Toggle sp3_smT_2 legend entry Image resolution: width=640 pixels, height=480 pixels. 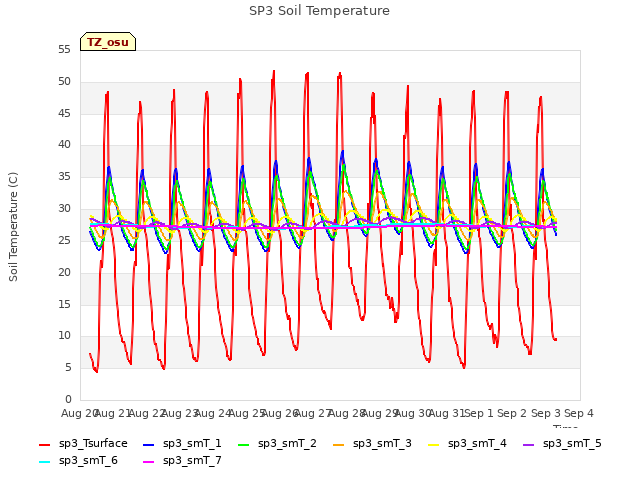tap(277, 444)
